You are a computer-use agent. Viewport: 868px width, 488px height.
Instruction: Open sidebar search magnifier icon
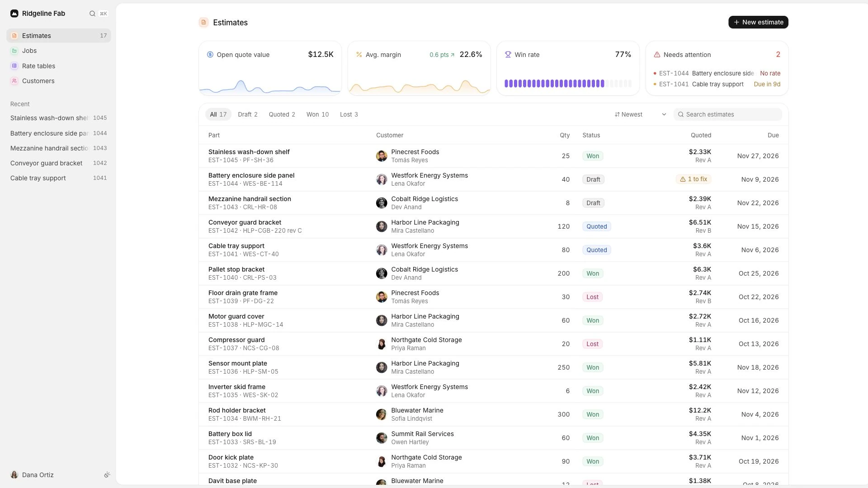click(92, 14)
